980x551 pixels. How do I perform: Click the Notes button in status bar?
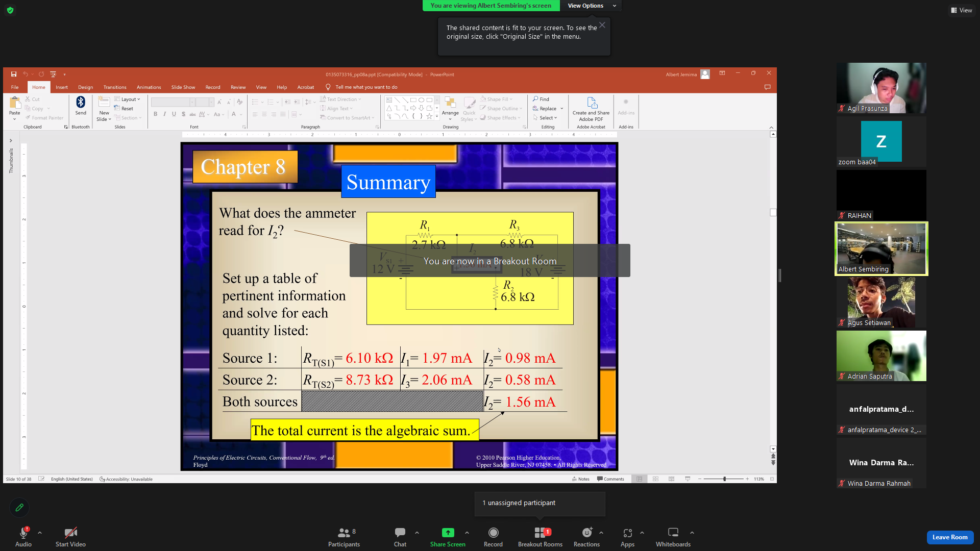581,479
